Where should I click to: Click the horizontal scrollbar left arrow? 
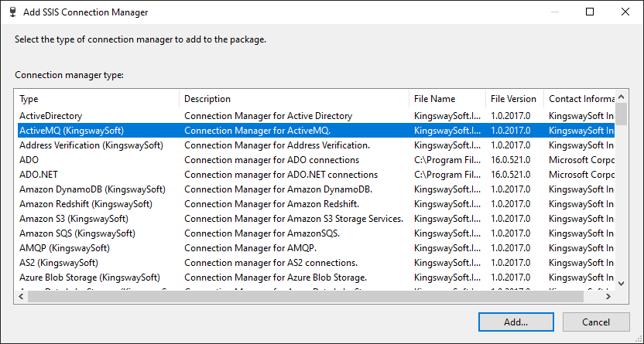point(22,296)
